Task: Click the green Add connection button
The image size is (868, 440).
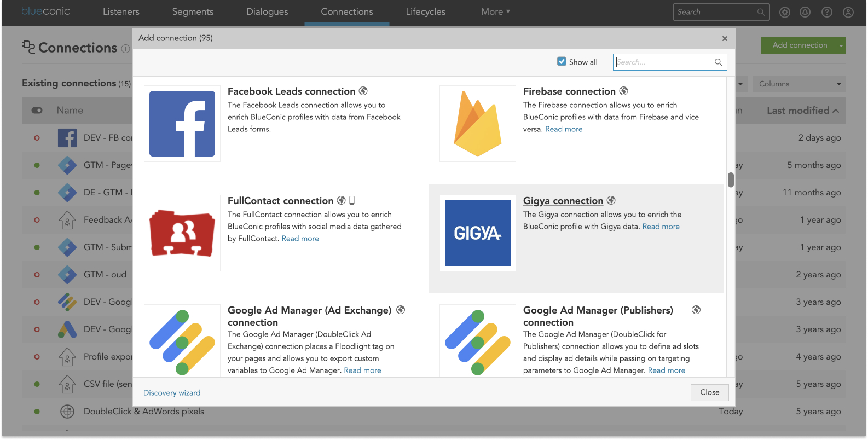Action: tap(799, 45)
